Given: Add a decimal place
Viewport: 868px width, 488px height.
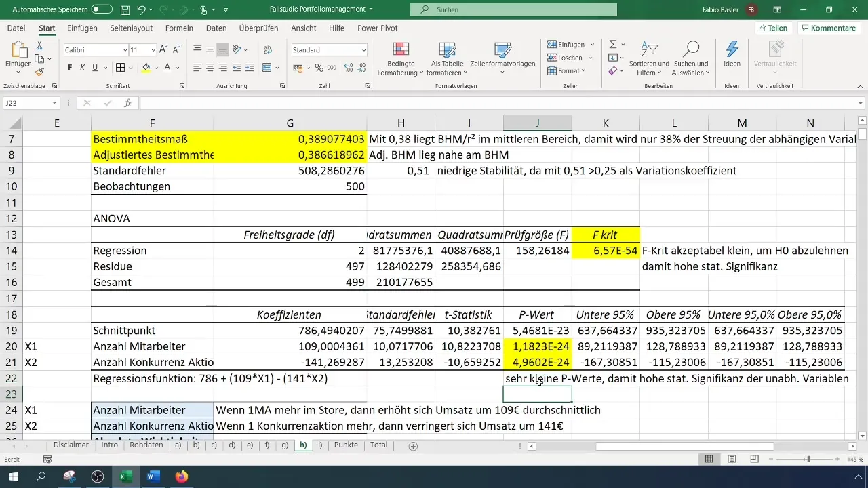Looking at the screenshot, I should point(349,68).
